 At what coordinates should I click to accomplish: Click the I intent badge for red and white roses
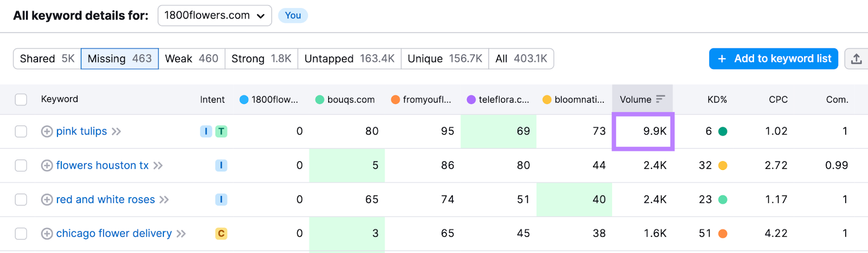pos(221,200)
